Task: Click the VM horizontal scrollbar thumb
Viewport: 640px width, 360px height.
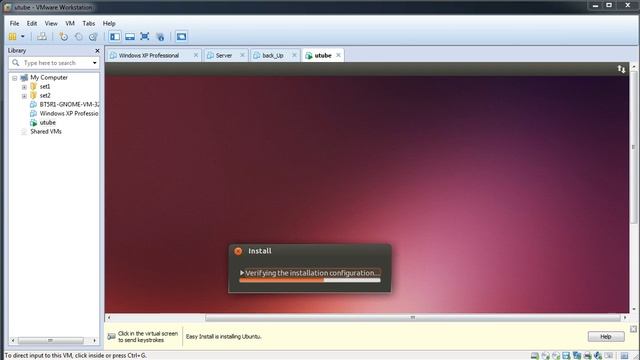Action: tap(413, 318)
